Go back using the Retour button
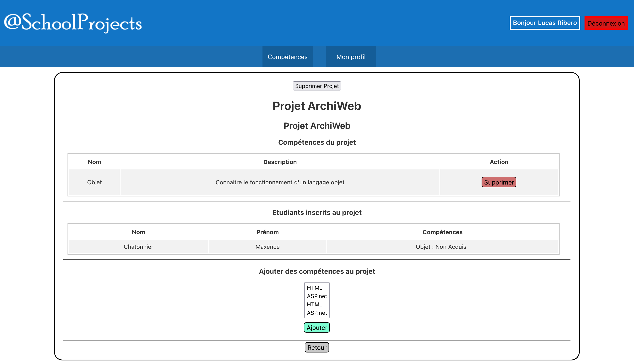The height and width of the screenshot is (364, 634). coord(317,347)
